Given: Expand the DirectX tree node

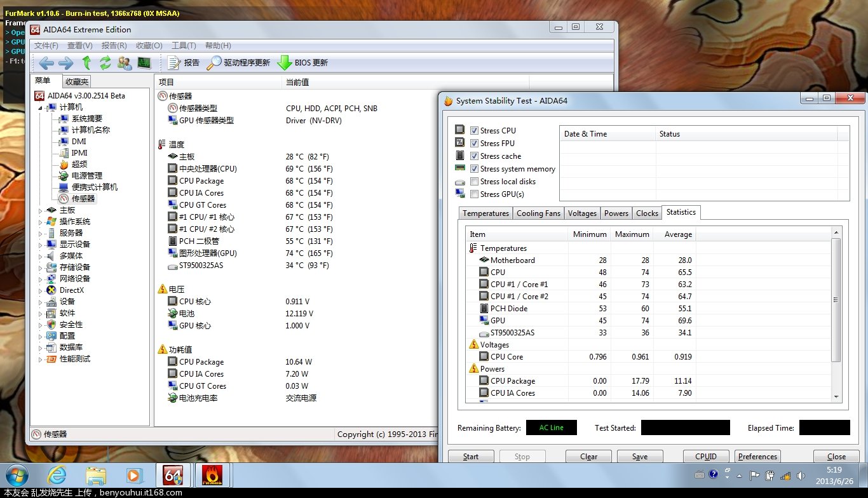Looking at the screenshot, I should (x=41, y=290).
